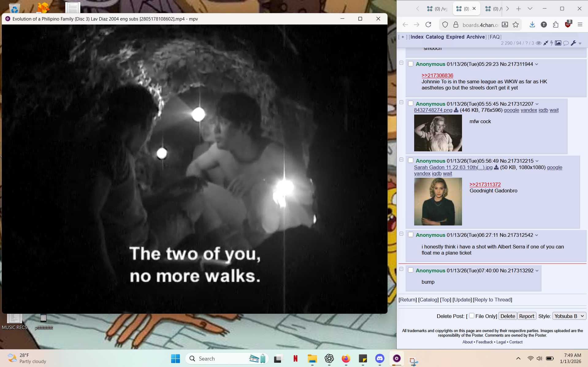Download the Sarah Gadon jpg via its icon

(496, 167)
